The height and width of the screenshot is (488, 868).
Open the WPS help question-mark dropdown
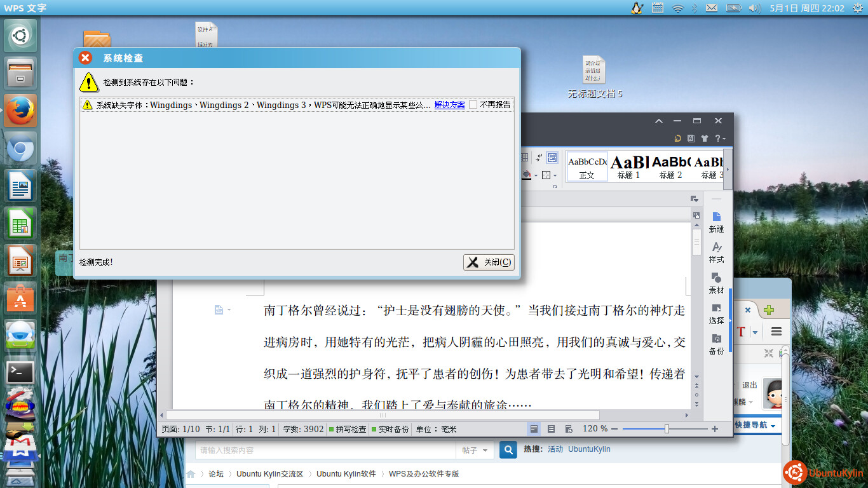[719, 138]
